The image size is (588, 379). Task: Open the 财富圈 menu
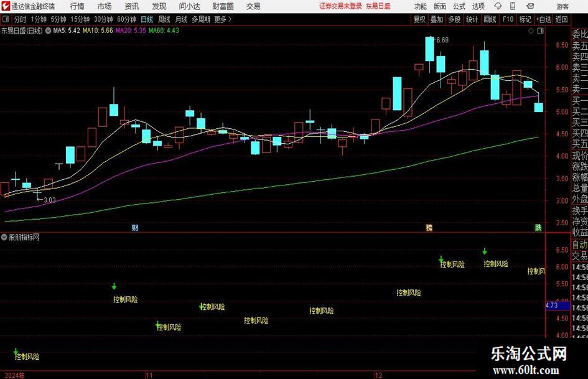(x=223, y=6)
